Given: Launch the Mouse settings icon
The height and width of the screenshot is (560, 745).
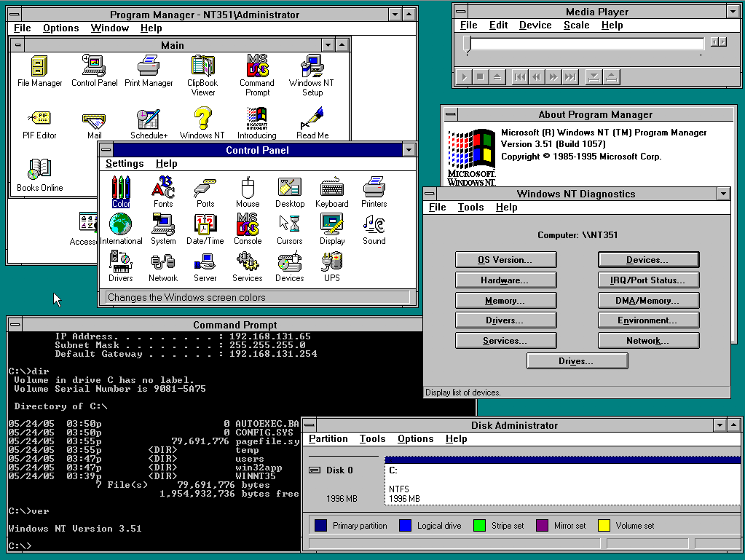Looking at the screenshot, I should [248, 189].
